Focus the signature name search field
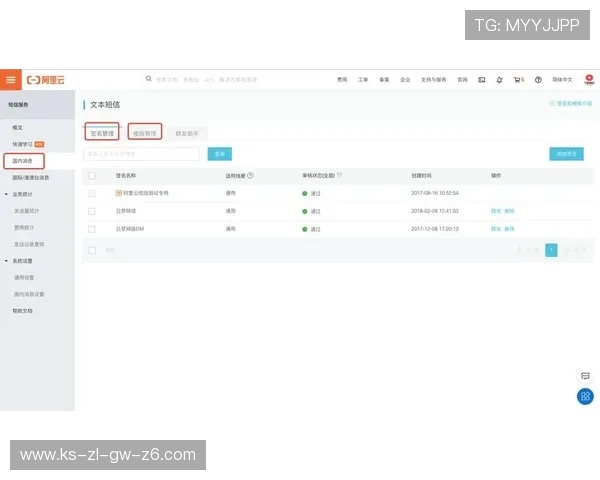 [141, 154]
